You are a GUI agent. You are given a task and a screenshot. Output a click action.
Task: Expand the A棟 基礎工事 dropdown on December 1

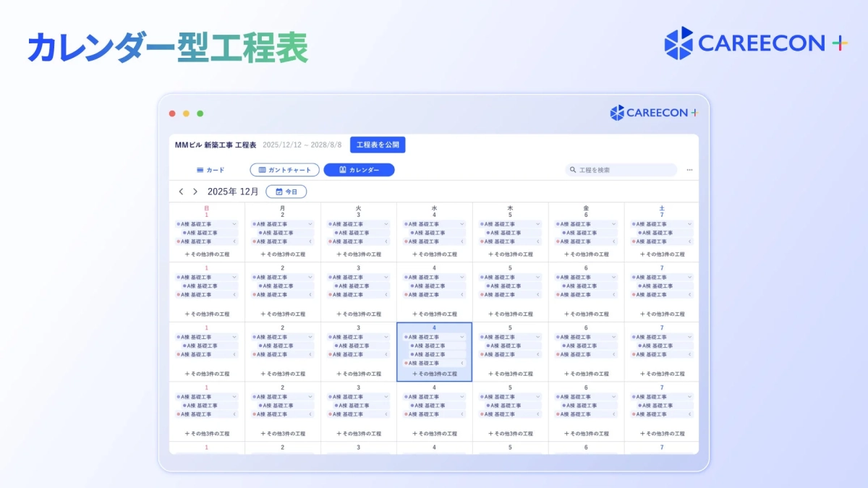[234, 223]
